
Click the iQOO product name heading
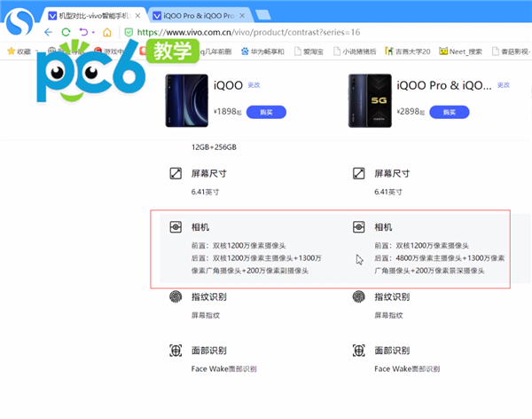click(229, 85)
